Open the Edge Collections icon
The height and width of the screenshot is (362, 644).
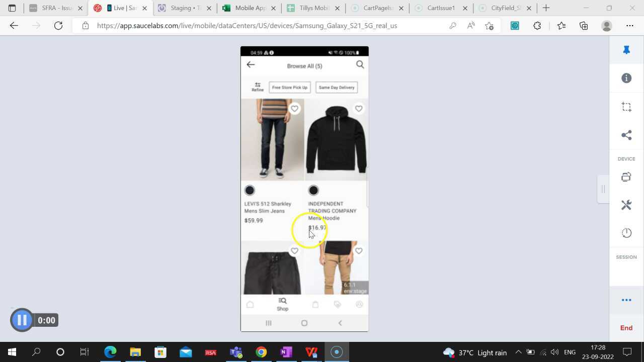click(x=584, y=26)
